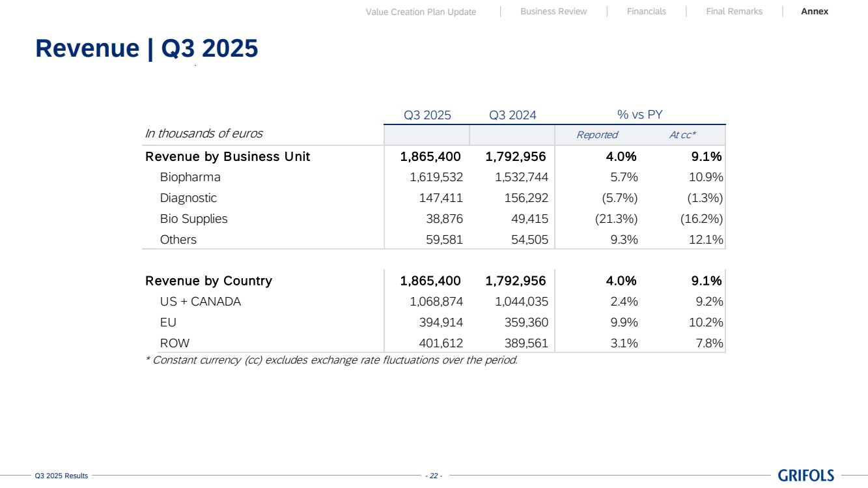Select the Revenue by Country row label

(208, 281)
